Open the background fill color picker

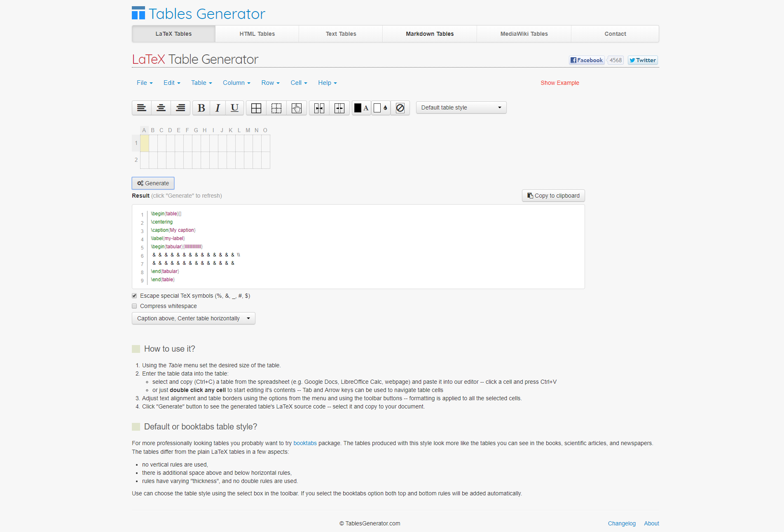[381, 108]
